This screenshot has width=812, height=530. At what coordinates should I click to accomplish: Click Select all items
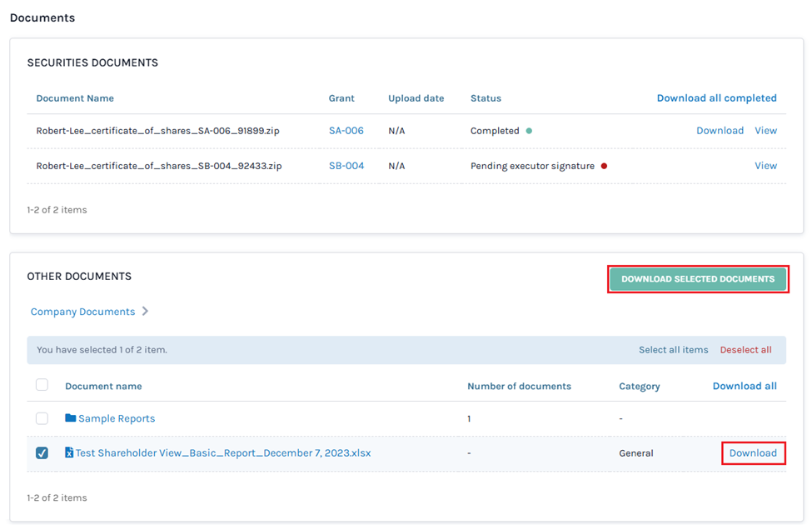673,349
